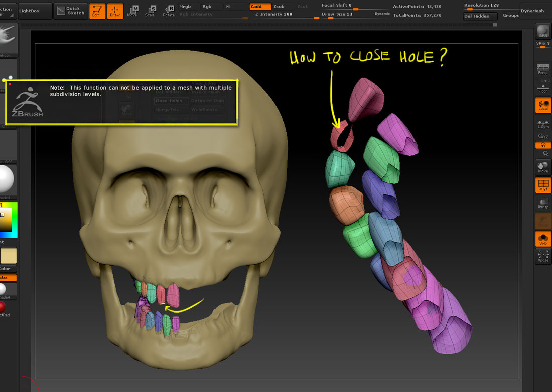The image size is (552, 392).
Task: Toggle the Zadd sculpt mode
Action: pos(260,7)
